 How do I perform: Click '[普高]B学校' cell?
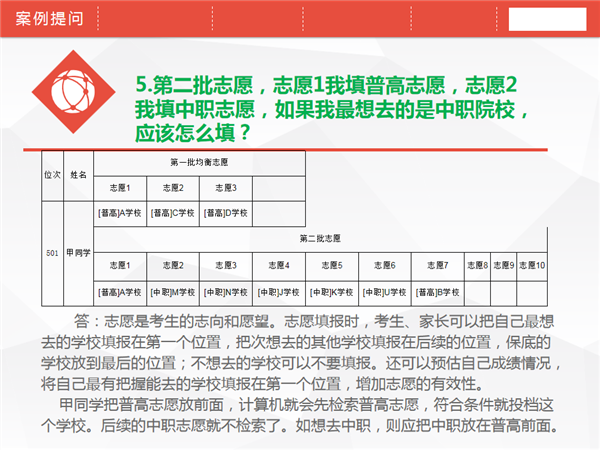438,293
